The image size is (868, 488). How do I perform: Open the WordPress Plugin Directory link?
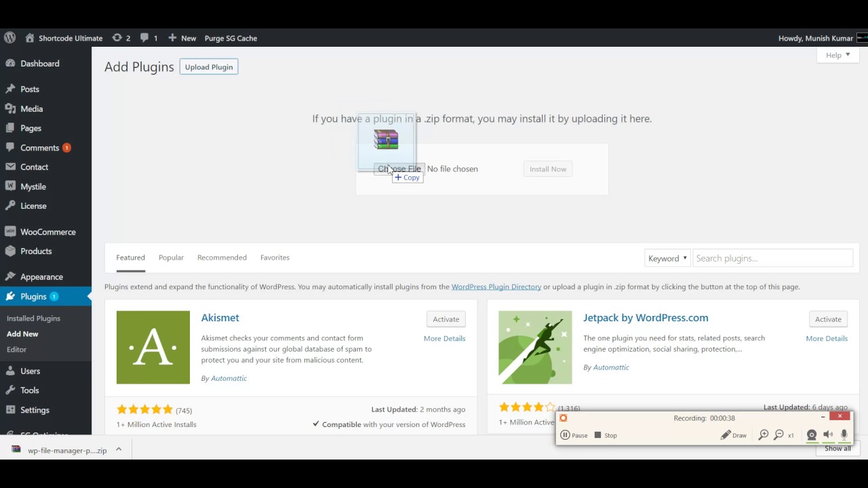pyautogui.click(x=496, y=287)
